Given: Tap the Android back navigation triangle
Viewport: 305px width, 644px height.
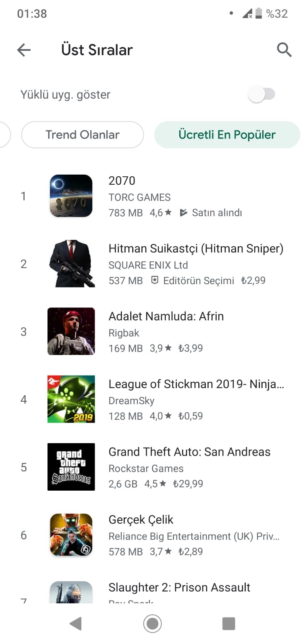Looking at the screenshot, I should (x=76, y=623).
